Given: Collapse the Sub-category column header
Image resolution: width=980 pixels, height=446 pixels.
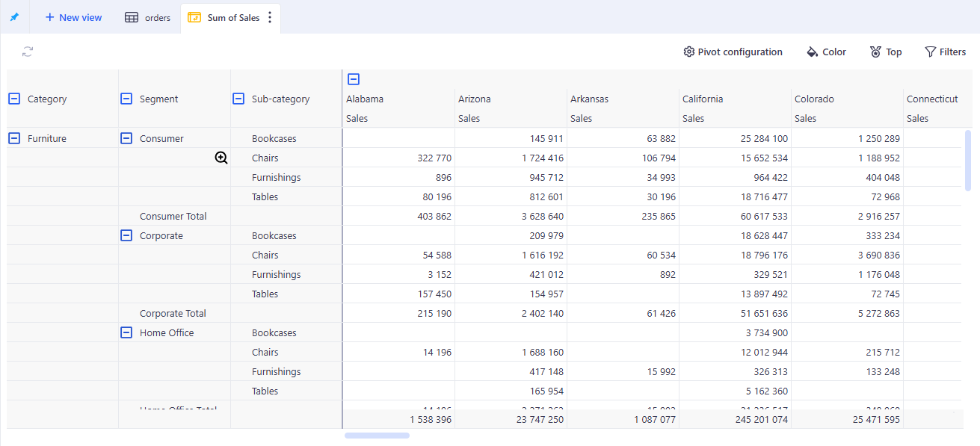Looking at the screenshot, I should click(x=238, y=99).
